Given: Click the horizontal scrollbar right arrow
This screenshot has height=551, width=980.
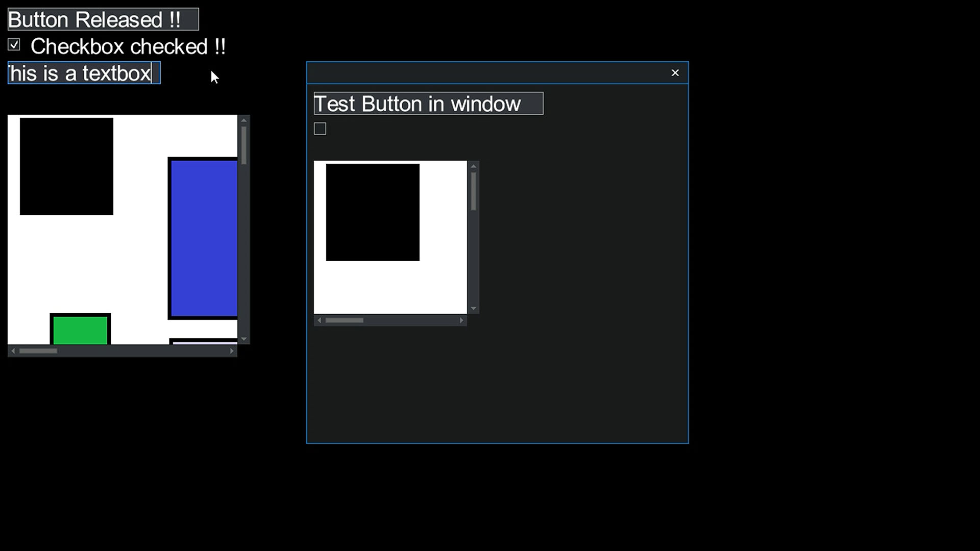Looking at the screenshot, I should click(232, 350).
